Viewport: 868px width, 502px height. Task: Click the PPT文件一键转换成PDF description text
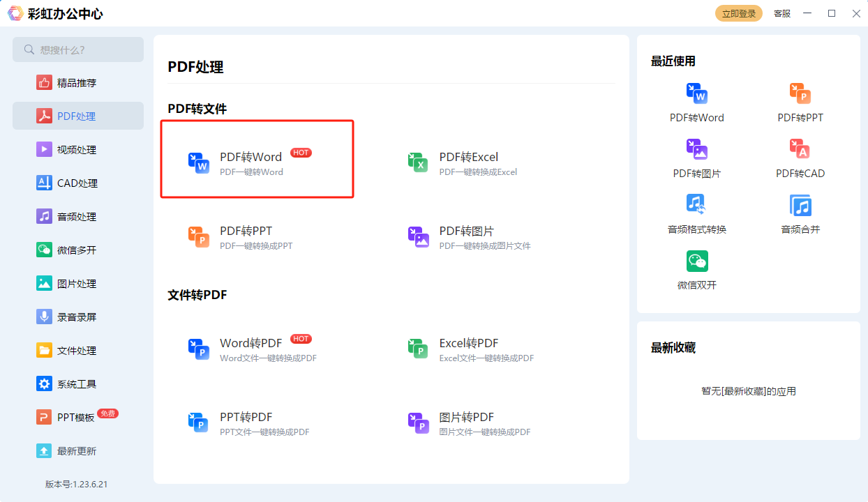tap(264, 432)
